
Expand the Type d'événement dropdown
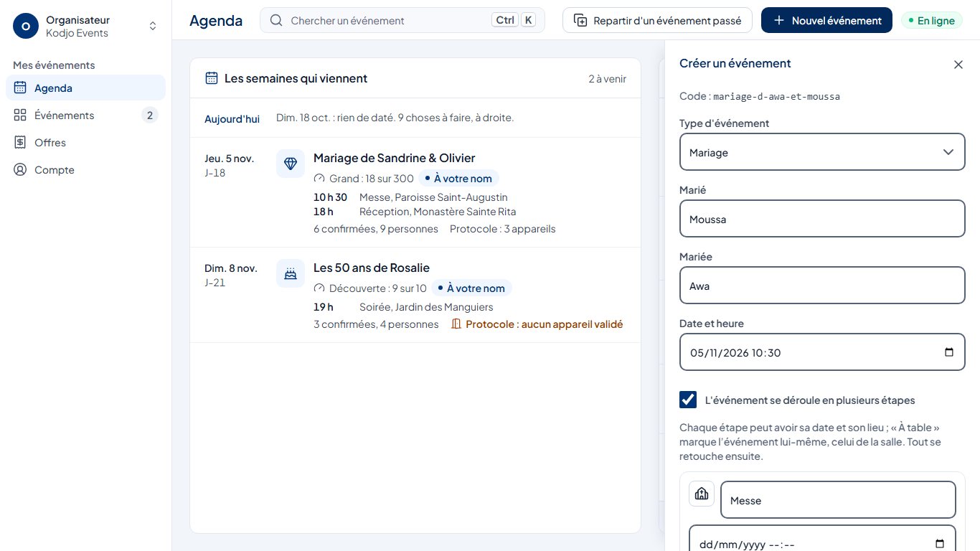tap(822, 152)
